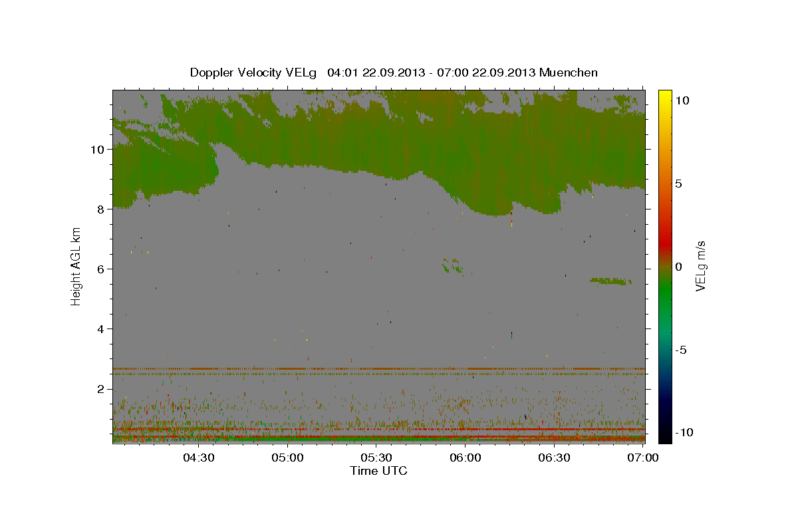Click the yellow top of the colorbar

point(665,95)
